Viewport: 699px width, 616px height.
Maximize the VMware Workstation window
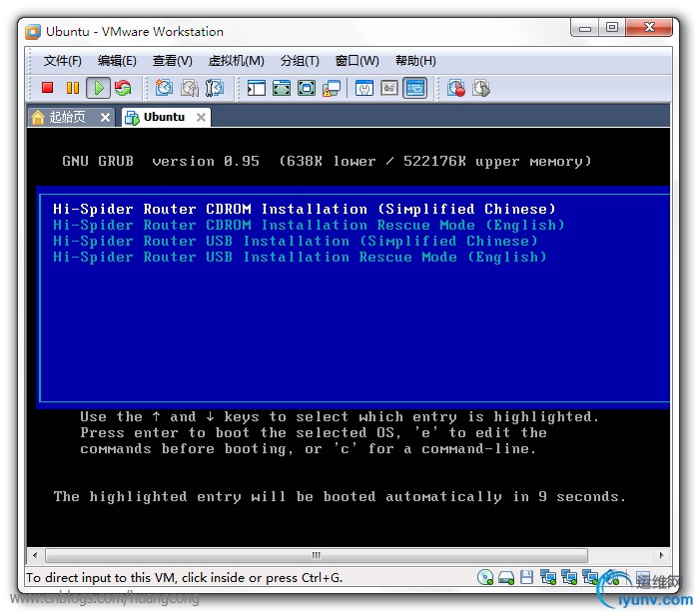pos(612,28)
